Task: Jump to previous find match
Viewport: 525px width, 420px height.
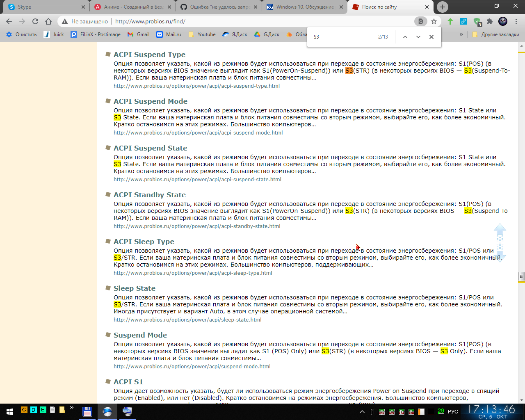Action: [405, 37]
